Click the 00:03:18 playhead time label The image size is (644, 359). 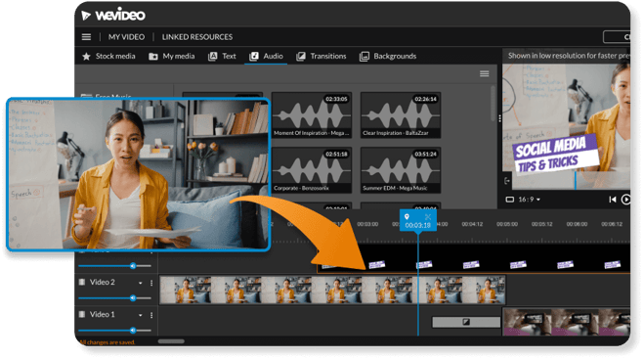(x=417, y=225)
